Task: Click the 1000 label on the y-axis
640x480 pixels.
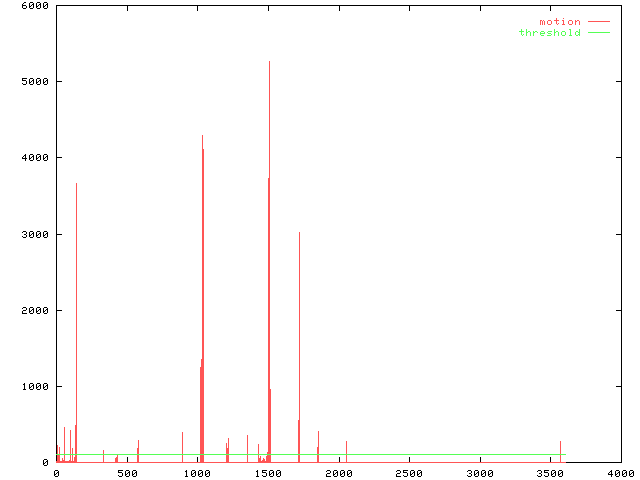Action: 36,386
